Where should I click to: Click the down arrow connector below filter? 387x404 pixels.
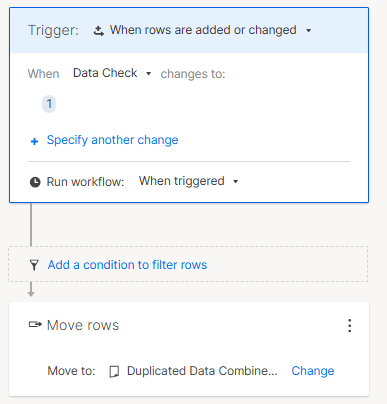tap(31, 289)
